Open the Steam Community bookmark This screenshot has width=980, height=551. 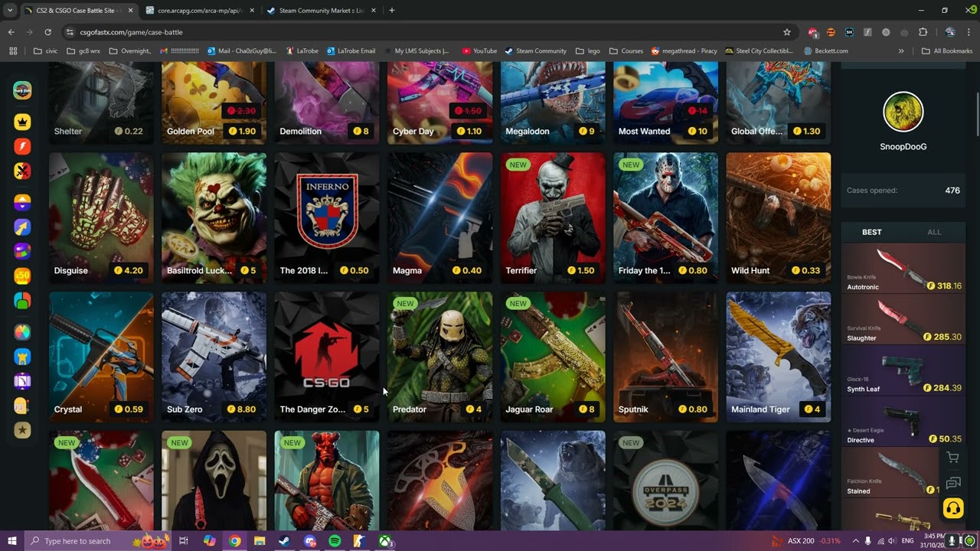pyautogui.click(x=535, y=51)
